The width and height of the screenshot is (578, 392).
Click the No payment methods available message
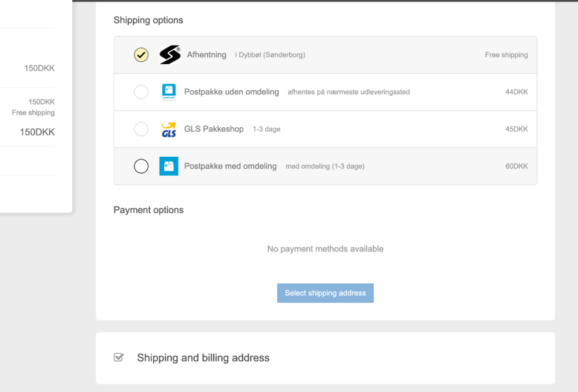(325, 249)
